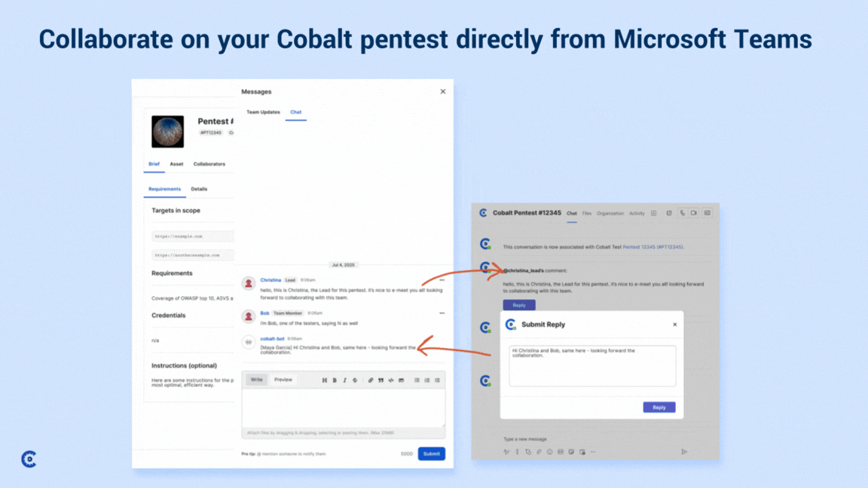Click the cobalt-bot avatar

click(x=249, y=342)
